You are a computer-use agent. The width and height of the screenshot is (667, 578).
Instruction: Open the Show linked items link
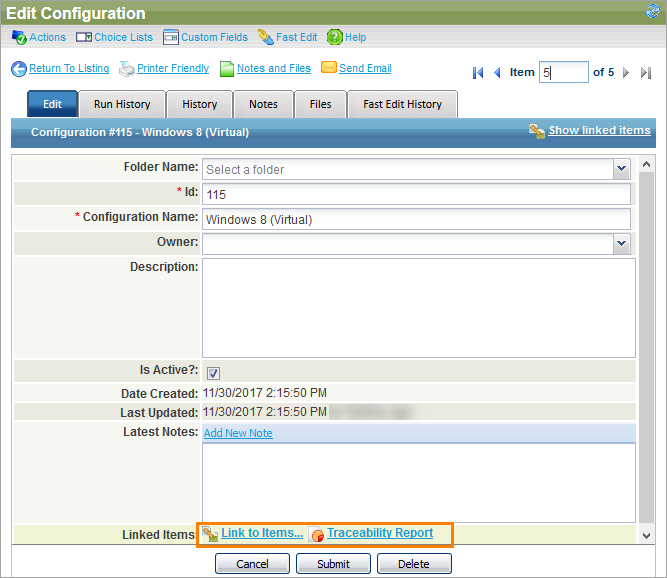pos(599,130)
